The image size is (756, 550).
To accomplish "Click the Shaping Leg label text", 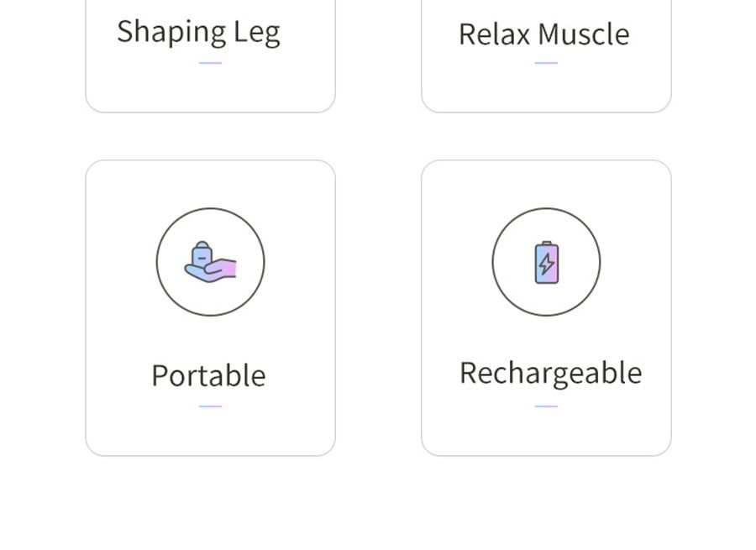I will point(198,33).
